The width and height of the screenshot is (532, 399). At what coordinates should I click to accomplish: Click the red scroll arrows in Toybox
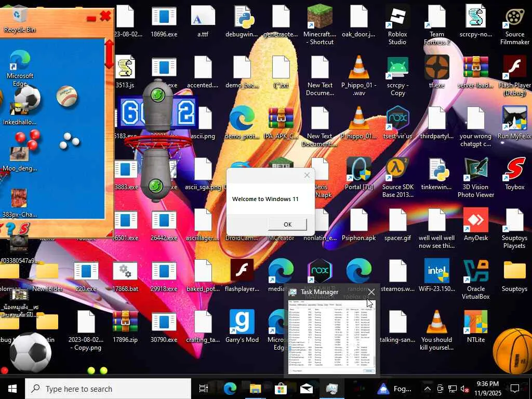pyautogui.click(x=109, y=54)
